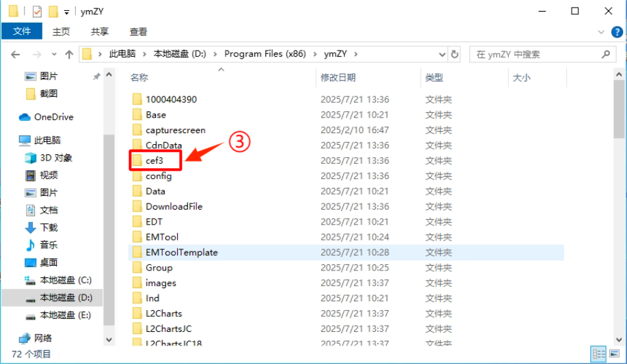The width and height of the screenshot is (627, 364).
Task: Open the Help question mark icon
Action: coord(617,32)
